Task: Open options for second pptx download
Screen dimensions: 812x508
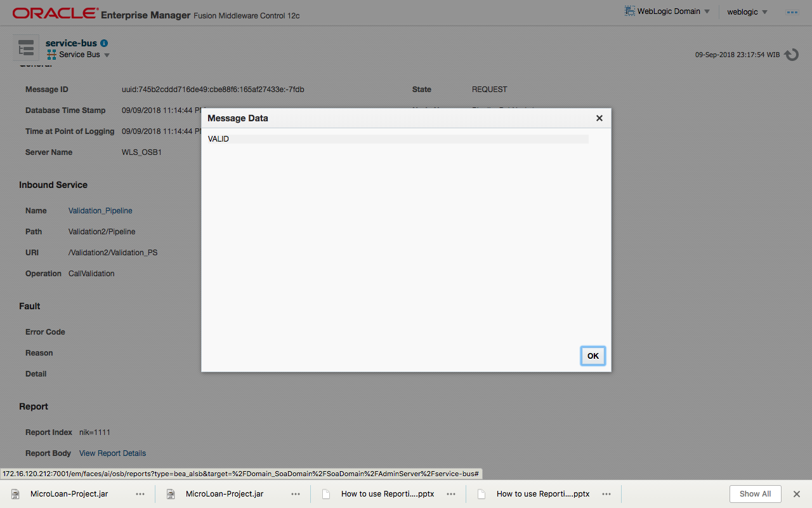Action: point(606,494)
